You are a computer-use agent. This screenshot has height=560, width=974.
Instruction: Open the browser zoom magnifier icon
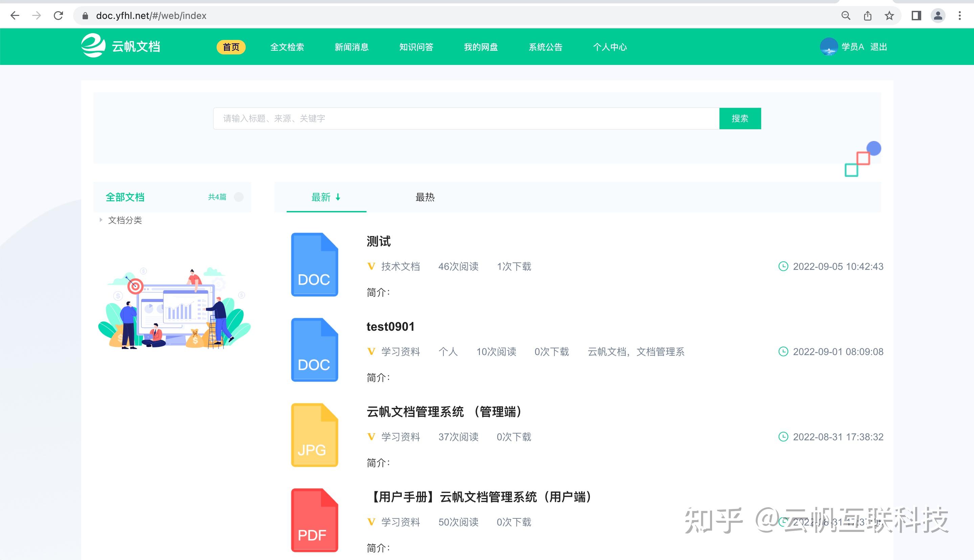(845, 15)
